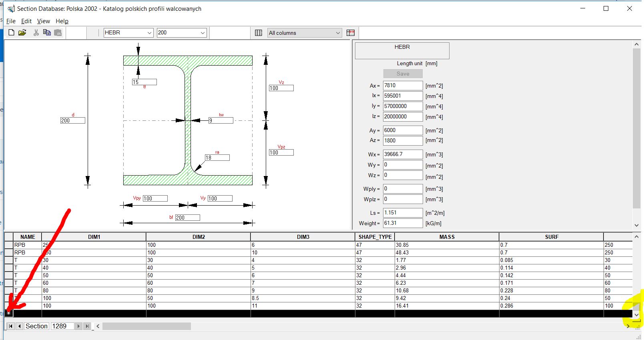Click the ra radius field

point(217,158)
